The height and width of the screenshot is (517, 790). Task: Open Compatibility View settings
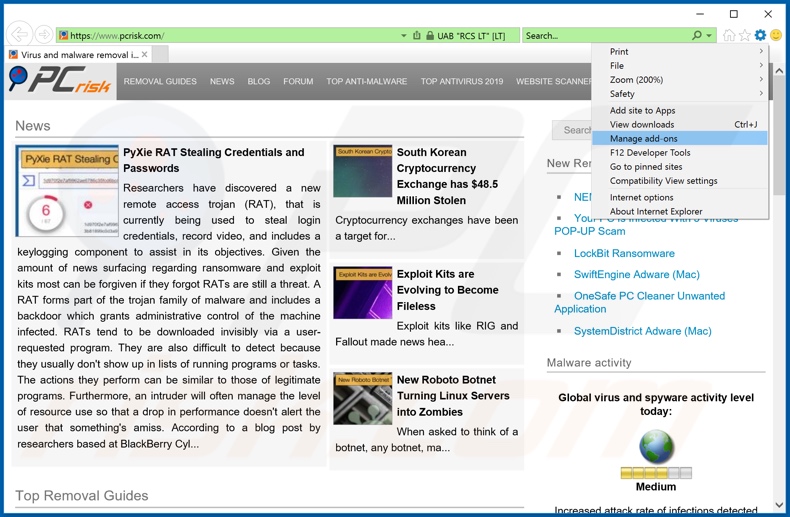[x=680, y=181]
